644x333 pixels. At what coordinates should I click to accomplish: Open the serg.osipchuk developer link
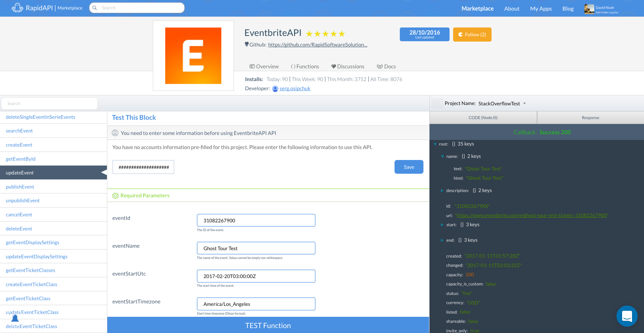click(x=295, y=88)
